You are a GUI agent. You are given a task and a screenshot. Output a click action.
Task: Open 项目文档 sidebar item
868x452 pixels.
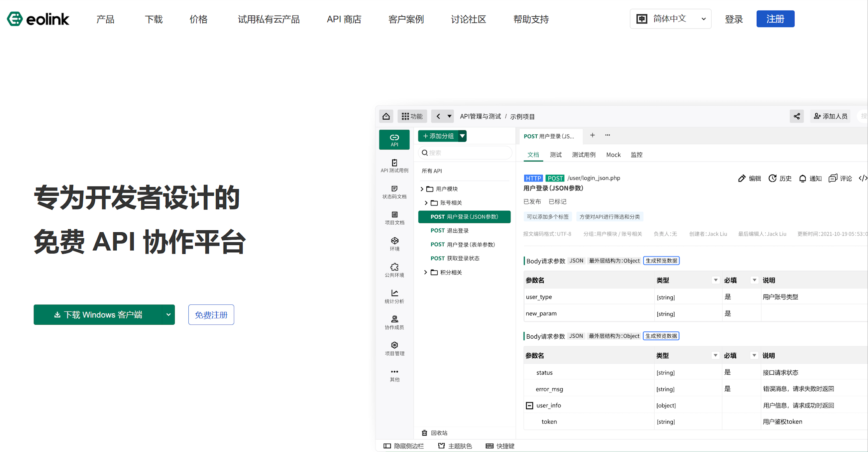coord(394,218)
